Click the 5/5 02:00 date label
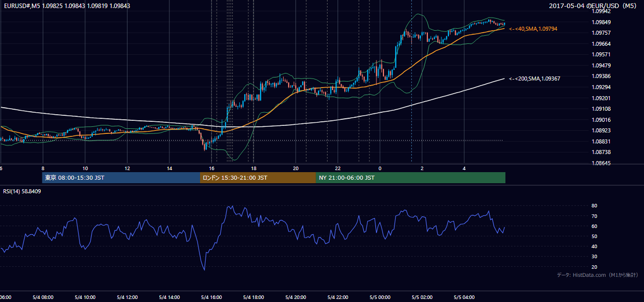644x302 pixels. (422, 297)
